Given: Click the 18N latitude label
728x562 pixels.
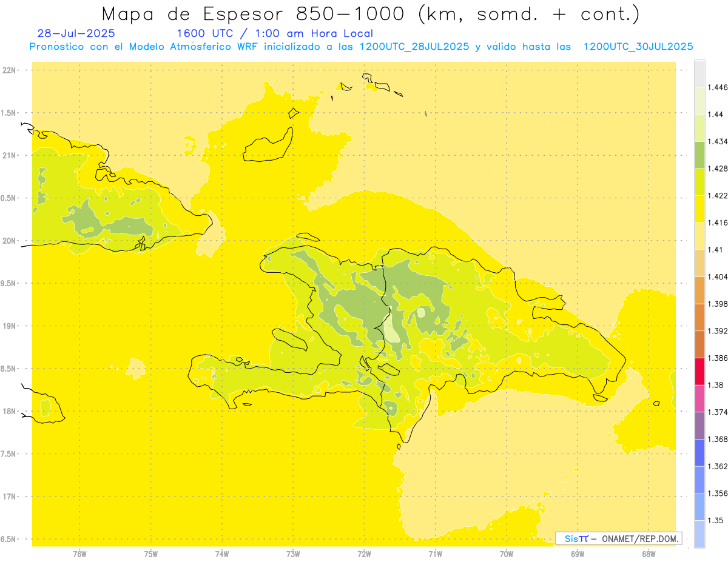Looking at the screenshot, I should pyautogui.click(x=9, y=412).
